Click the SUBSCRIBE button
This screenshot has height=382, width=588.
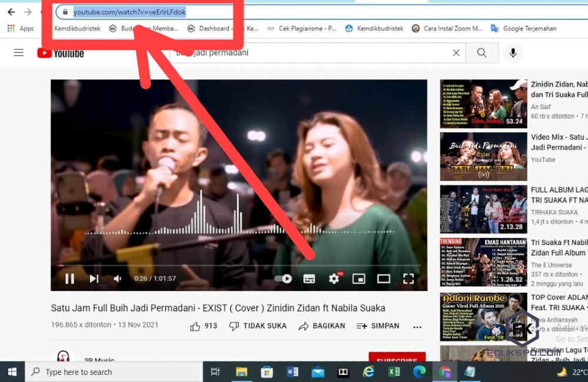coord(397,360)
